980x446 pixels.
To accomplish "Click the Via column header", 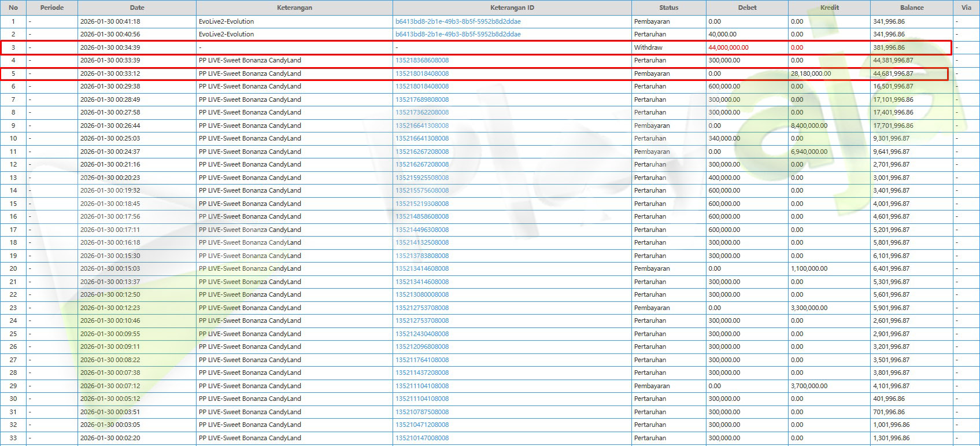I will pos(966,8).
